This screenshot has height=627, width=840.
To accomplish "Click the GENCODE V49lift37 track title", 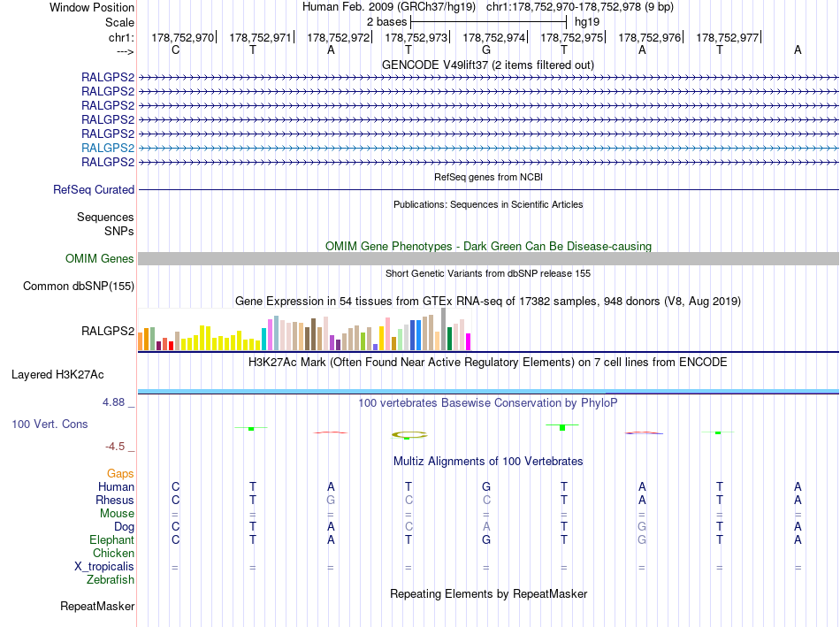I will pos(488,65).
